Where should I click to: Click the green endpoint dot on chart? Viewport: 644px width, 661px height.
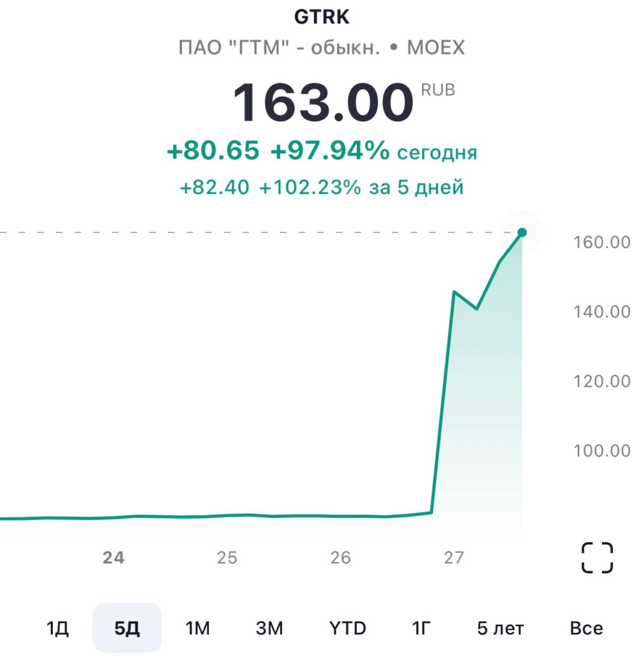pyautogui.click(x=522, y=232)
